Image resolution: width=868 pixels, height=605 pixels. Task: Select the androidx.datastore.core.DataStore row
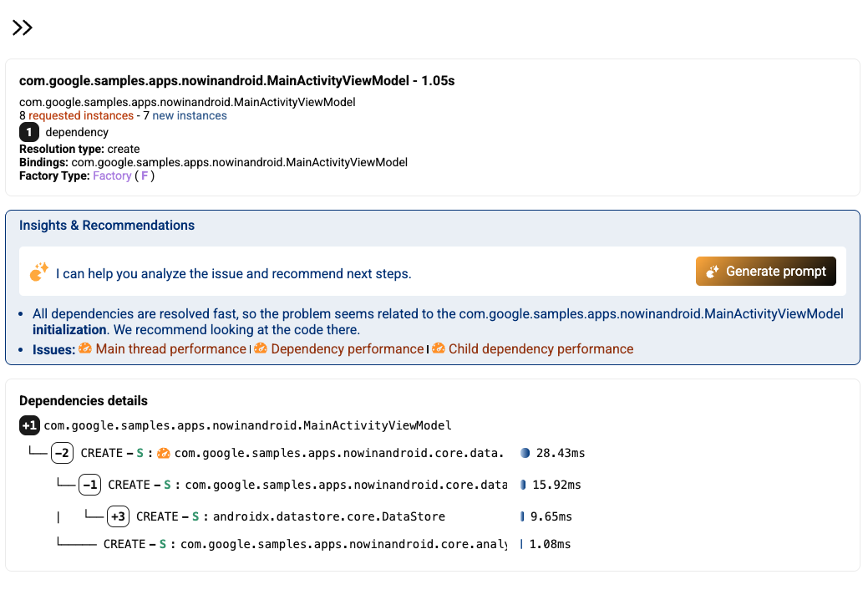tap(329, 516)
